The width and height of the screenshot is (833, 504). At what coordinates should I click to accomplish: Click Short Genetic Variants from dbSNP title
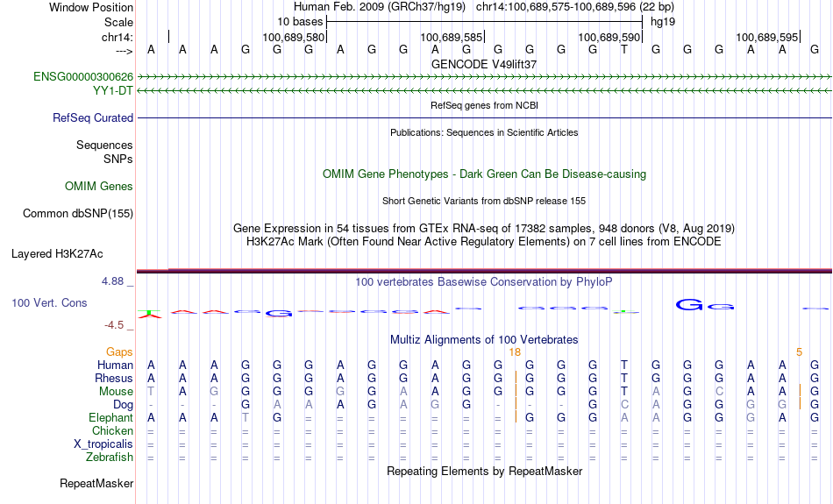pyautogui.click(x=484, y=201)
